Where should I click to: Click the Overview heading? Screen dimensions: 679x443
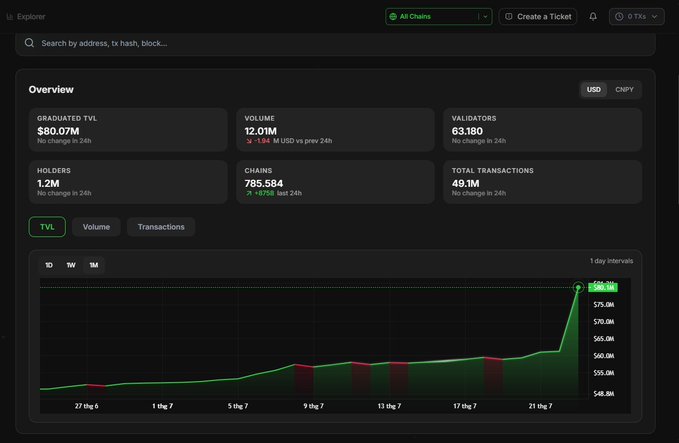[51, 90]
